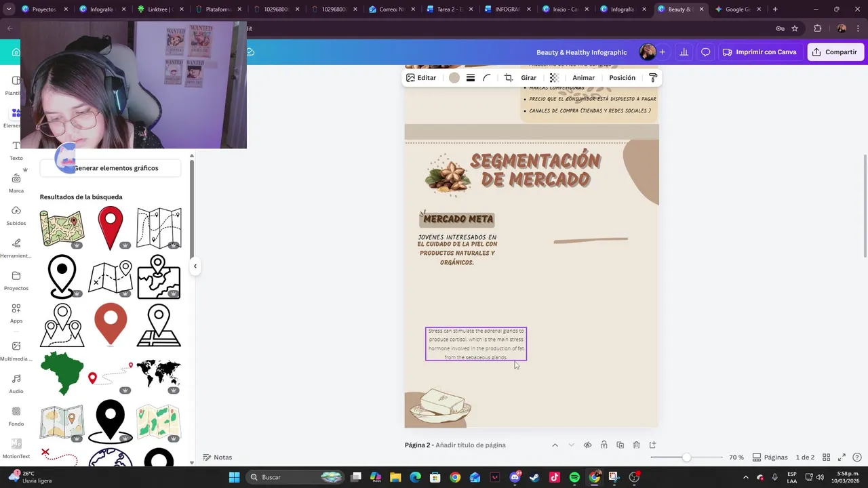The height and width of the screenshot is (488, 868).
Task: Switch to the Tarea 2 browser tab
Action: tap(448, 9)
